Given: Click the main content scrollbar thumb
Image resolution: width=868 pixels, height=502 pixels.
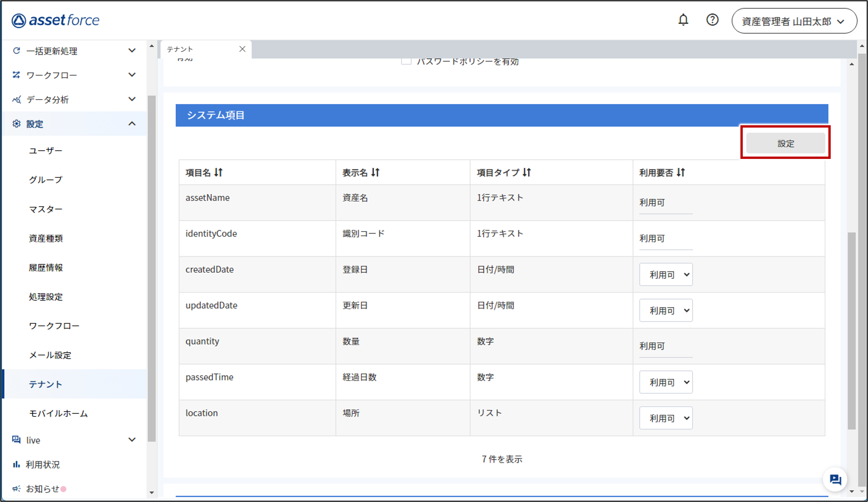Looking at the screenshot, I should point(851,331).
